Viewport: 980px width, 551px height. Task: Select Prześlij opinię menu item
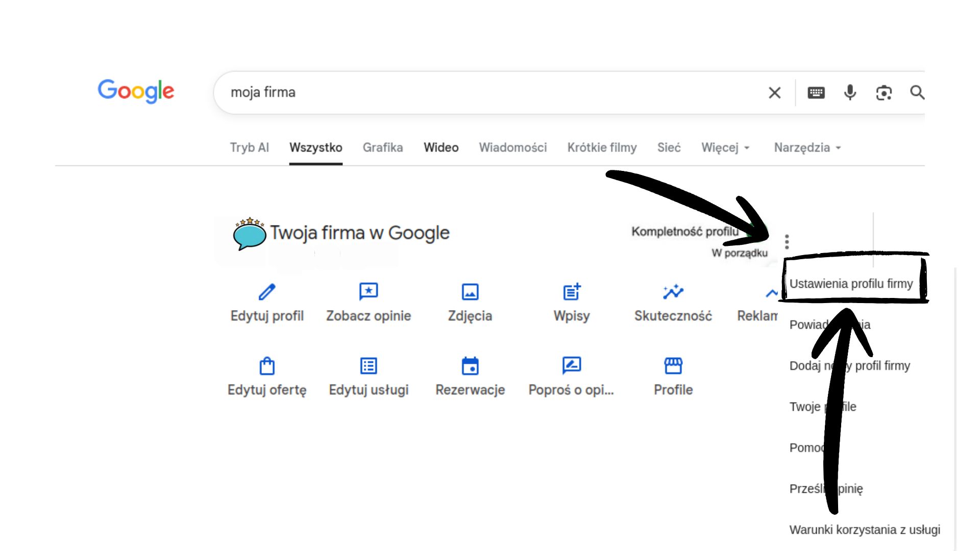(826, 489)
